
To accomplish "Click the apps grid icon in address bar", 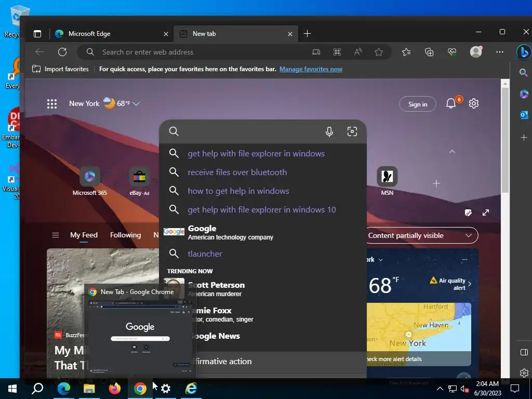I will click(337, 52).
